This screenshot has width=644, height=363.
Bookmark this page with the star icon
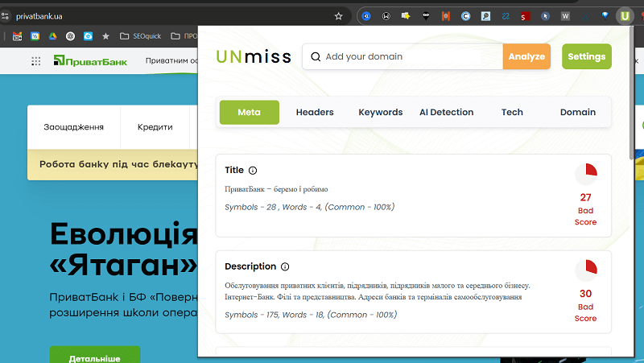pos(338,16)
